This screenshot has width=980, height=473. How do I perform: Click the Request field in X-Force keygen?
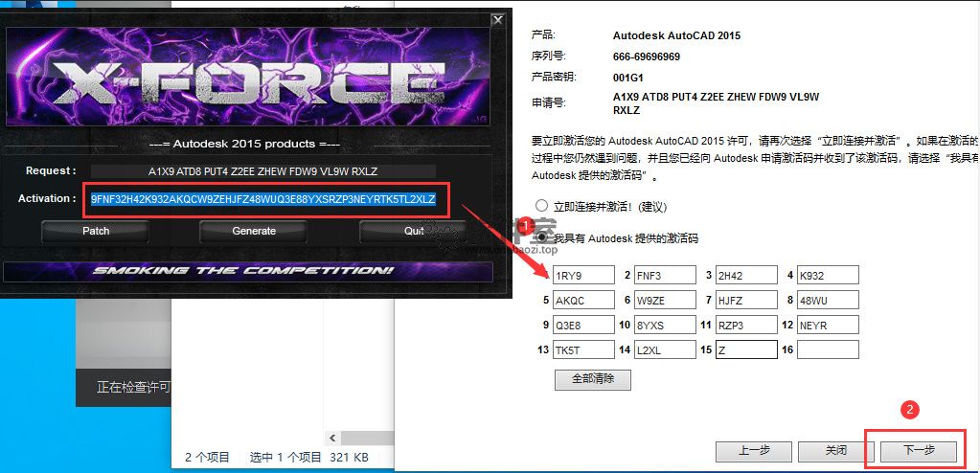263,171
